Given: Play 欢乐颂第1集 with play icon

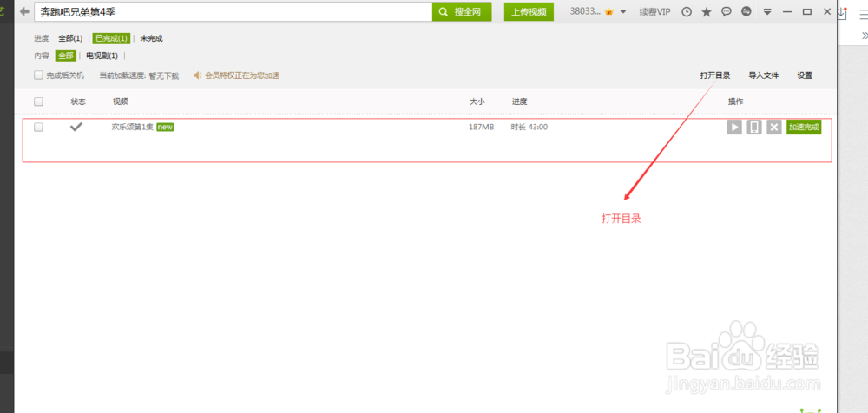Looking at the screenshot, I should click(734, 128).
